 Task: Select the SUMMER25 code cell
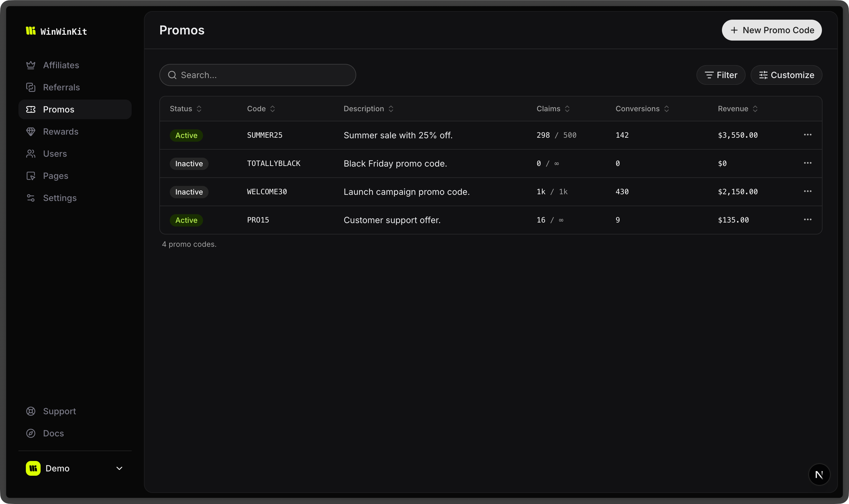pos(265,135)
